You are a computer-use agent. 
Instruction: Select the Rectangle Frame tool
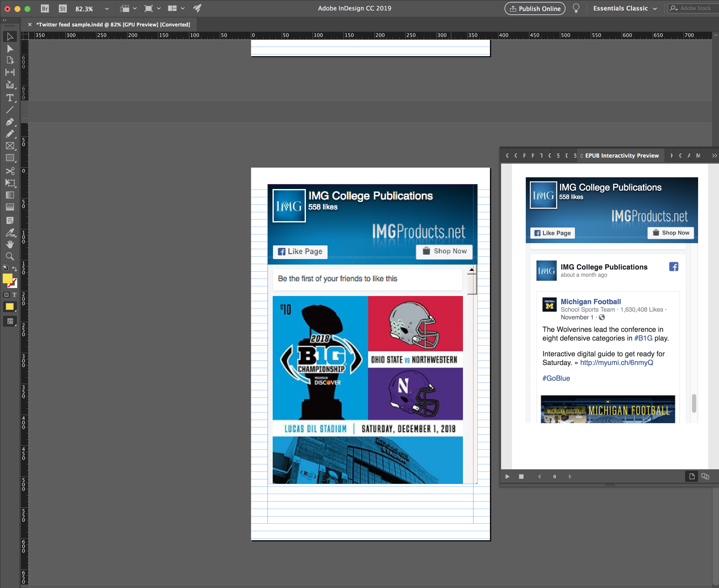click(x=10, y=146)
